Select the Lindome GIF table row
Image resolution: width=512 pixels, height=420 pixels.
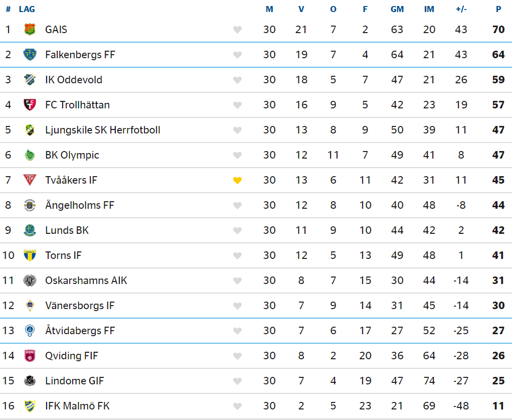[x=256, y=381]
